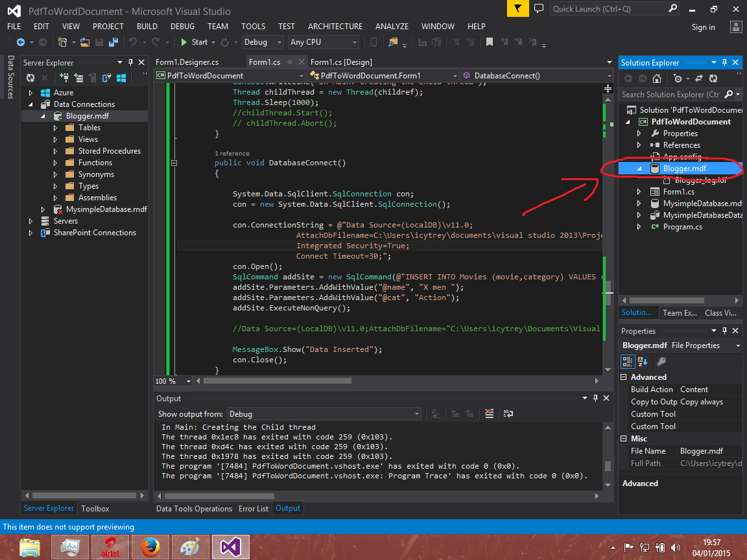Click the New Project toolbar icon

[62, 42]
